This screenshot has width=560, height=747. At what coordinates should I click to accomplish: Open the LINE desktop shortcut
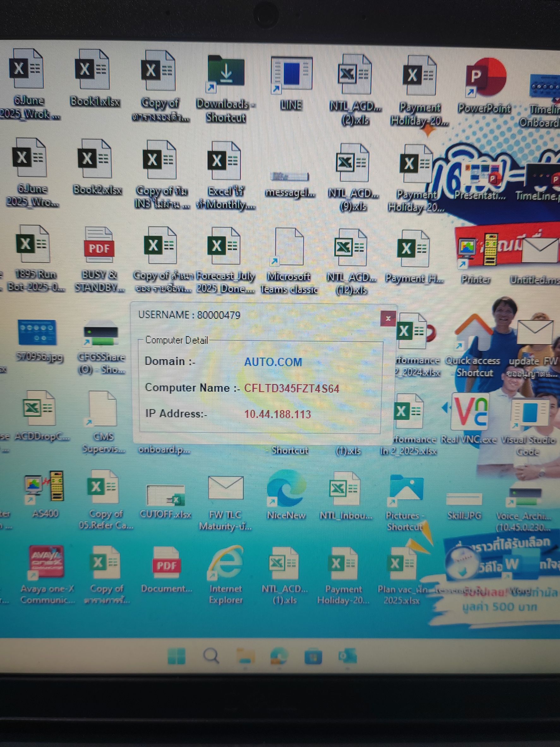point(291,74)
